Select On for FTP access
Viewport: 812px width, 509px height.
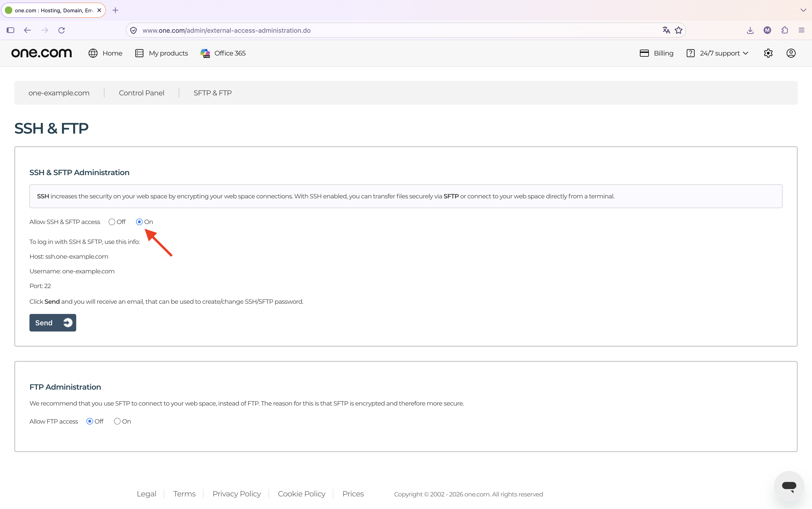[x=117, y=421]
